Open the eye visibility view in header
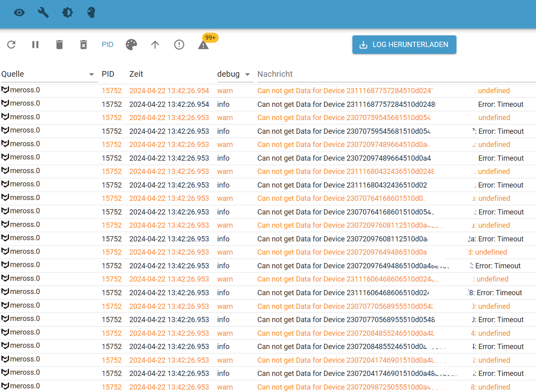Screen dimensions: 536x392 19,13
